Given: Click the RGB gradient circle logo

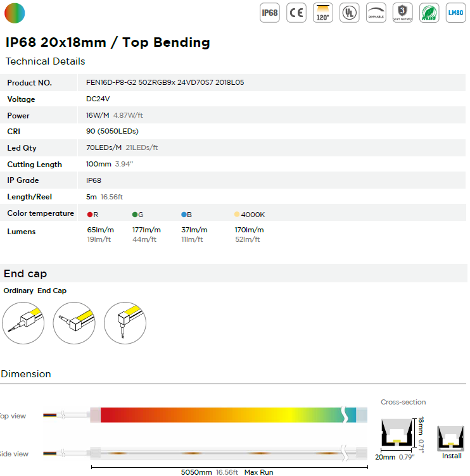Looking at the screenshot, I should [15, 13].
